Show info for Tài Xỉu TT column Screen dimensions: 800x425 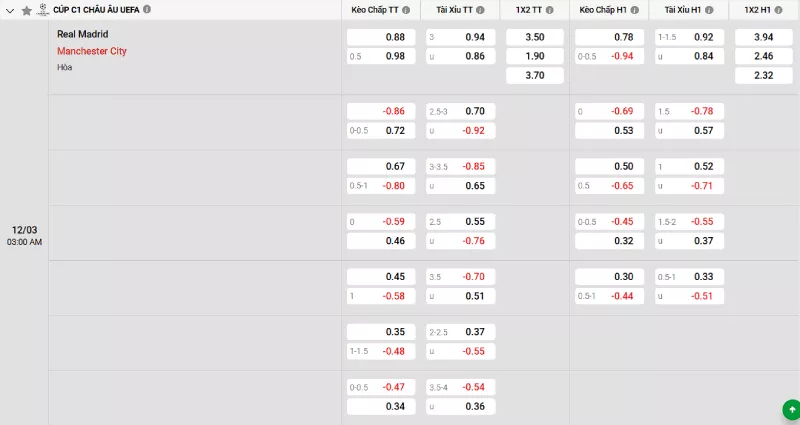(480, 10)
